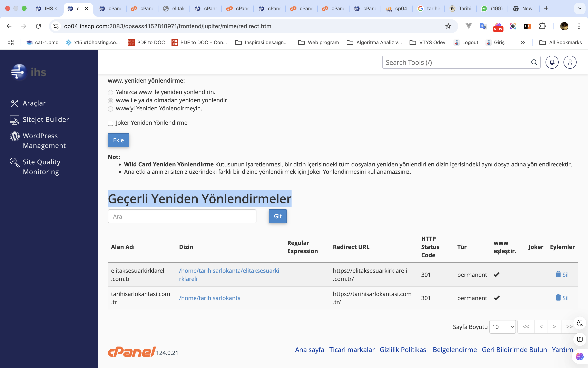The width and height of the screenshot is (588, 368).
Task: Click the Ara search input field
Action: tap(182, 216)
